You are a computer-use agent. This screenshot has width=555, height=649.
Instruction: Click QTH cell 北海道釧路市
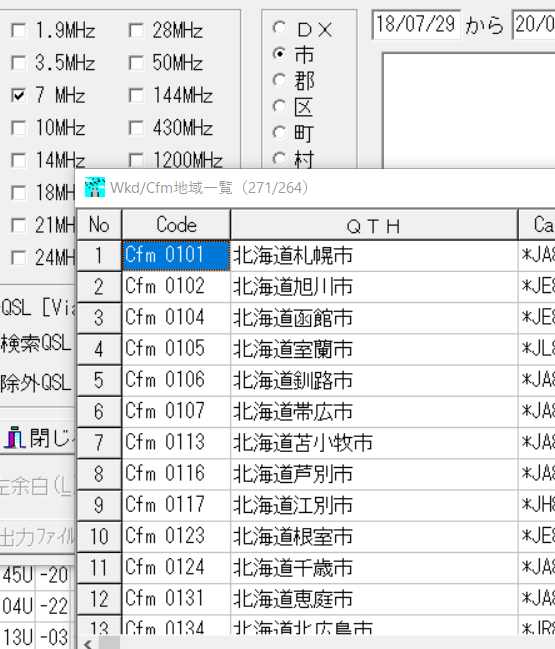[374, 381]
